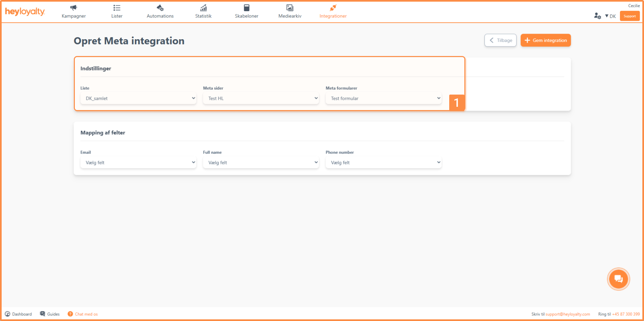Image resolution: width=644 pixels, height=321 pixels.
Task: Click the user settings account icon
Action: tap(597, 16)
